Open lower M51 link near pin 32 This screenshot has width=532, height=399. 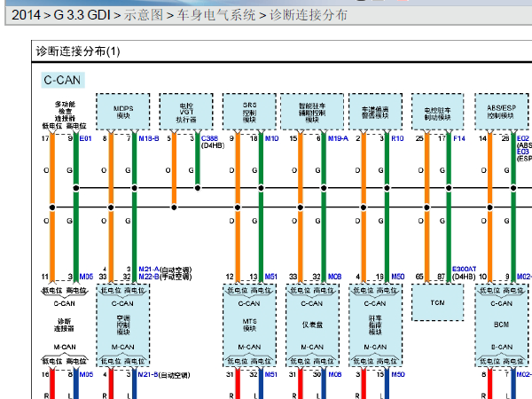tap(270, 374)
